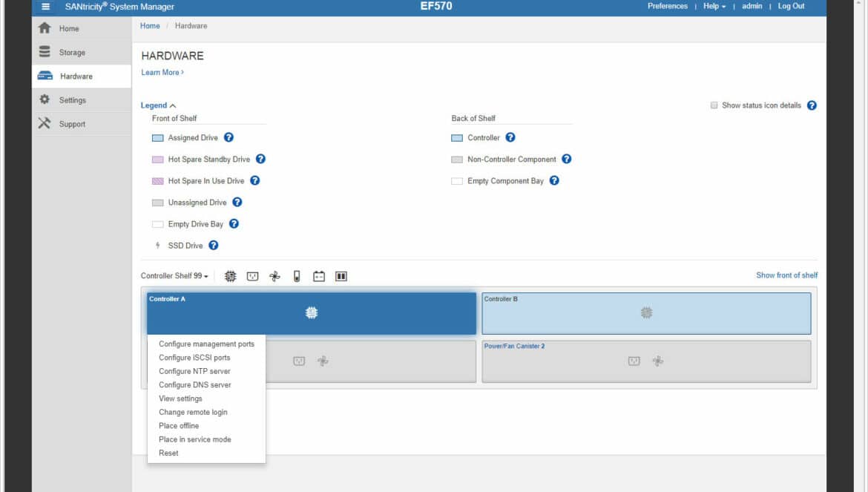The height and width of the screenshot is (492, 868).
Task: Click the power supply icon in shelf toolbar
Action: pos(252,276)
